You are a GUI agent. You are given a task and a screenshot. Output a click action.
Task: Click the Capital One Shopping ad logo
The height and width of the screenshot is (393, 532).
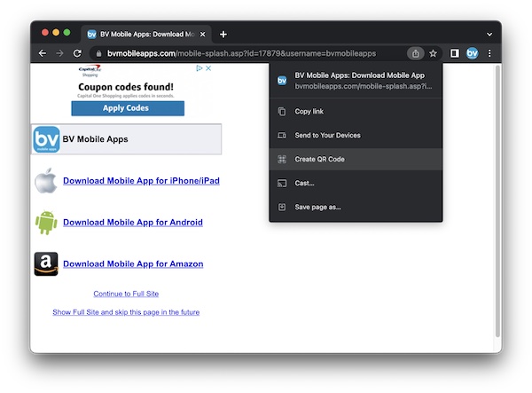90,71
